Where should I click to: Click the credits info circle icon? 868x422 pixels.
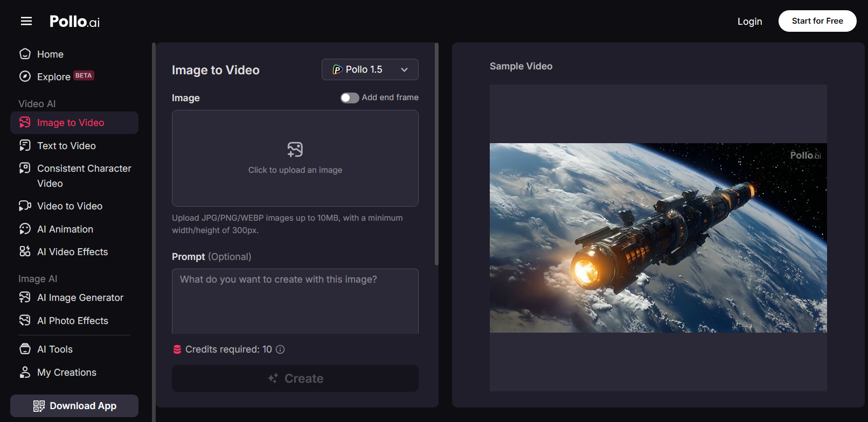tap(280, 349)
